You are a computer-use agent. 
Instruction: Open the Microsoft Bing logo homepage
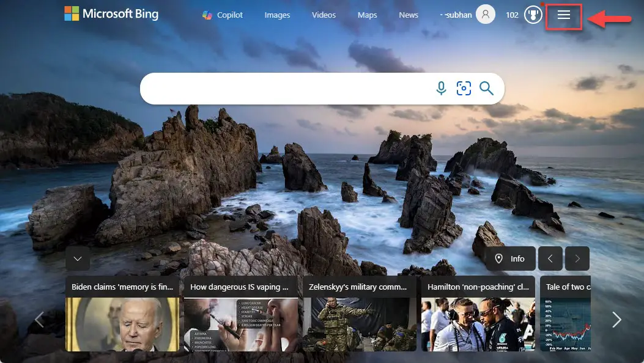tap(111, 13)
